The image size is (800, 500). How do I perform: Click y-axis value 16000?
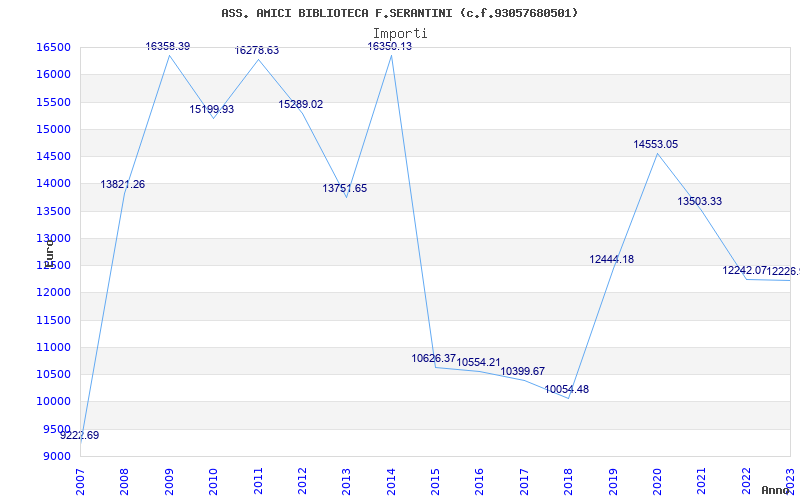pyautogui.click(x=53, y=74)
